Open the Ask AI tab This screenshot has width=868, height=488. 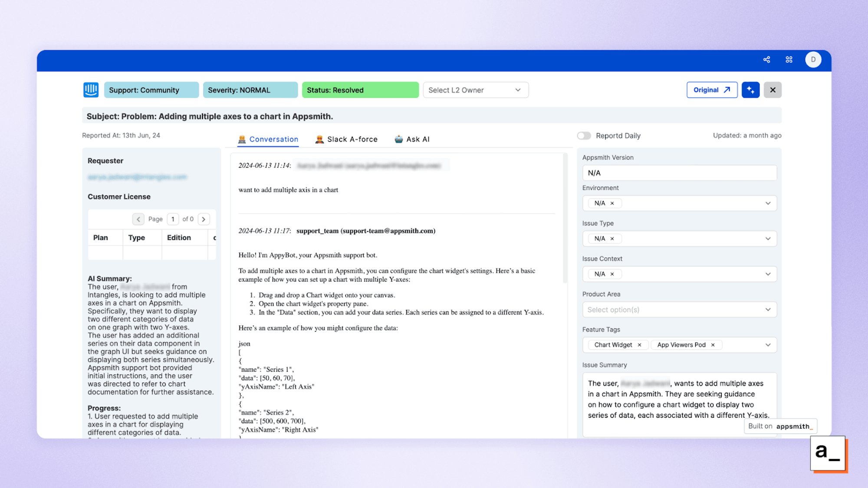pyautogui.click(x=411, y=139)
